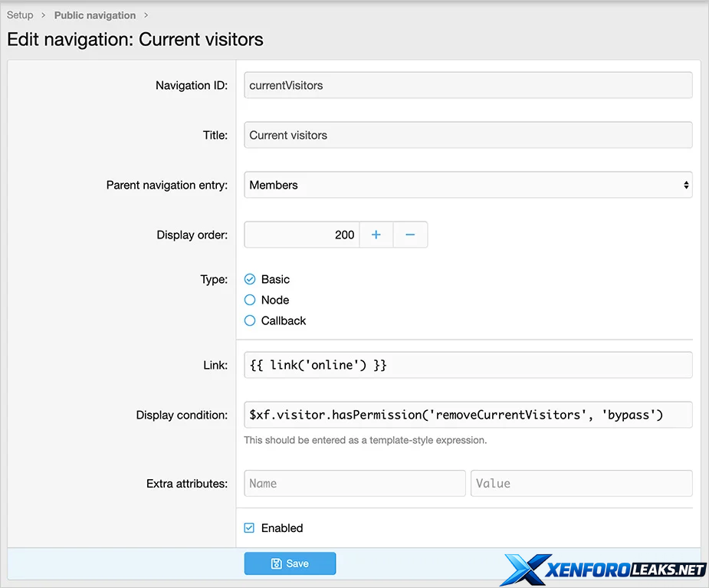Edit the Display condition expression field
The width and height of the screenshot is (709, 588).
click(x=468, y=415)
